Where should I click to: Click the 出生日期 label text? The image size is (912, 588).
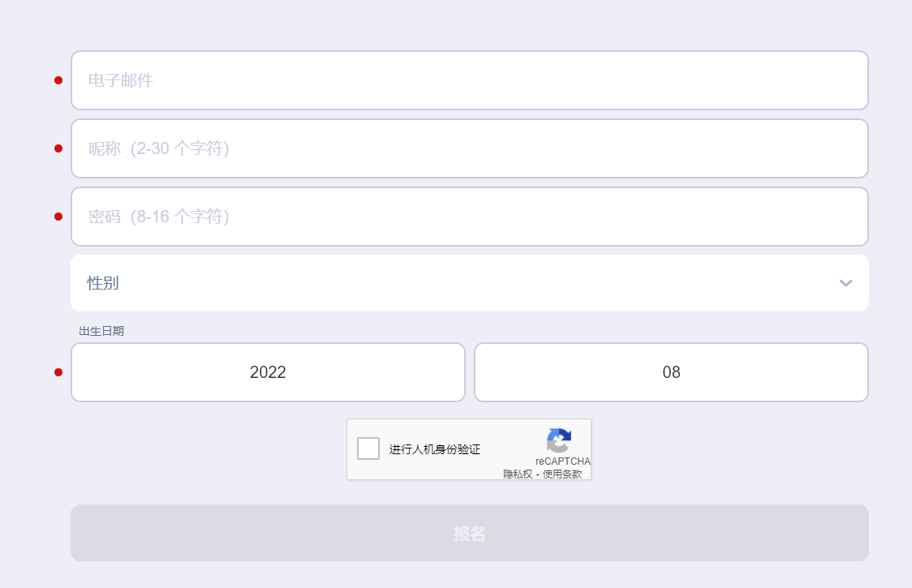pyautogui.click(x=101, y=331)
